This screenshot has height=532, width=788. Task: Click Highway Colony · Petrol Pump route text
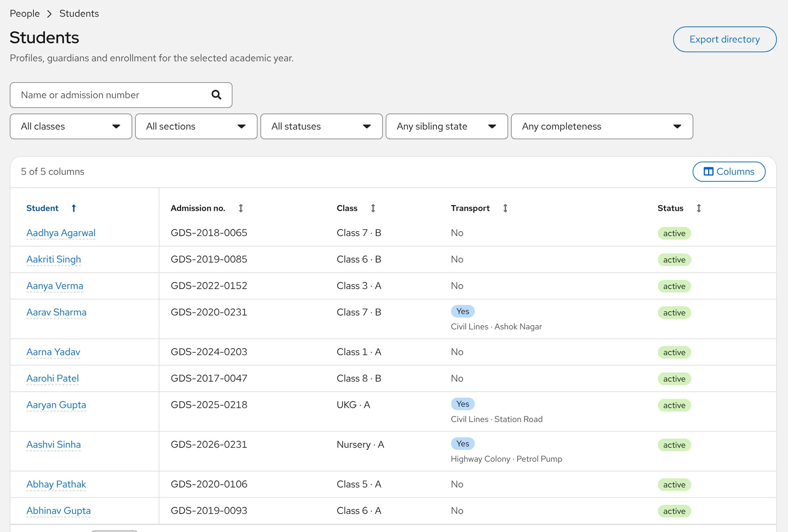pyautogui.click(x=506, y=459)
